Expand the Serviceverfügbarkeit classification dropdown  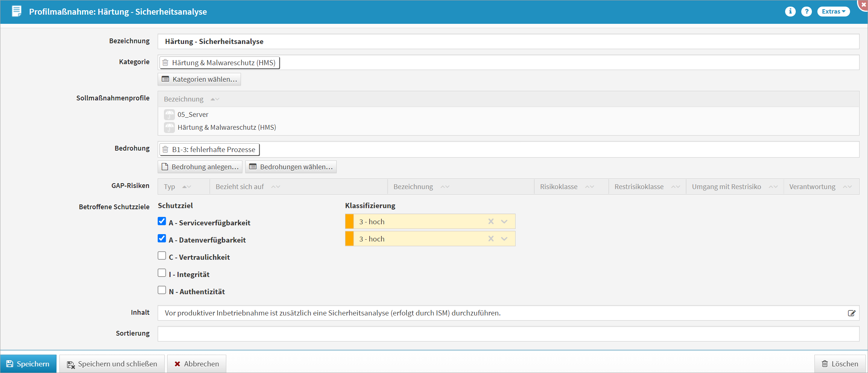point(504,222)
